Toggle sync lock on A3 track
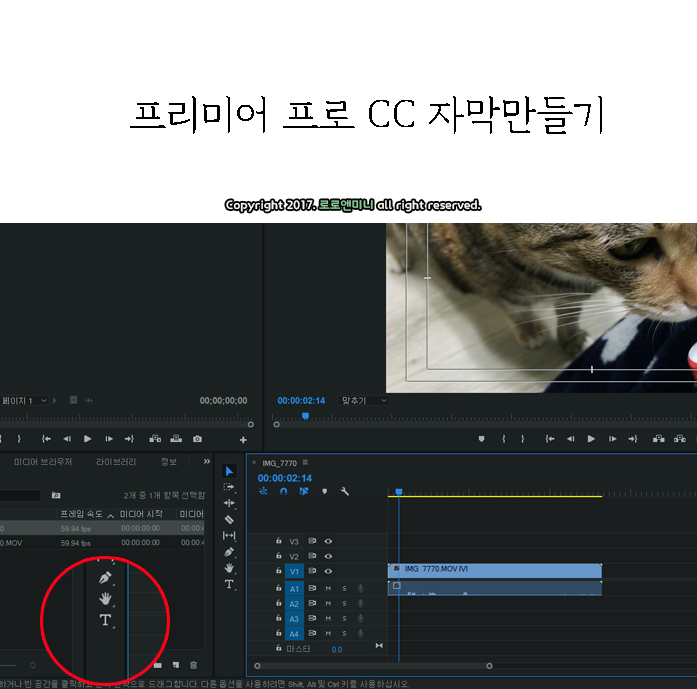Viewport: 697px width, 689px height. click(312, 618)
